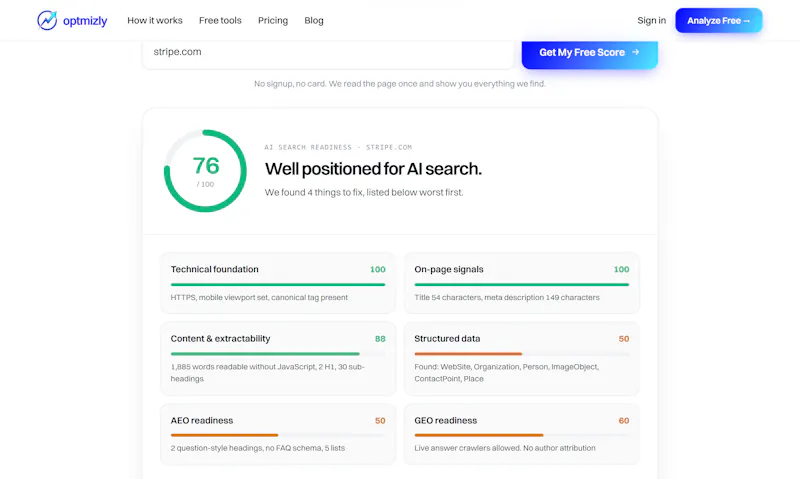The height and width of the screenshot is (479, 800).
Task: Open the optmizly home link text
Action: click(85, 21)
